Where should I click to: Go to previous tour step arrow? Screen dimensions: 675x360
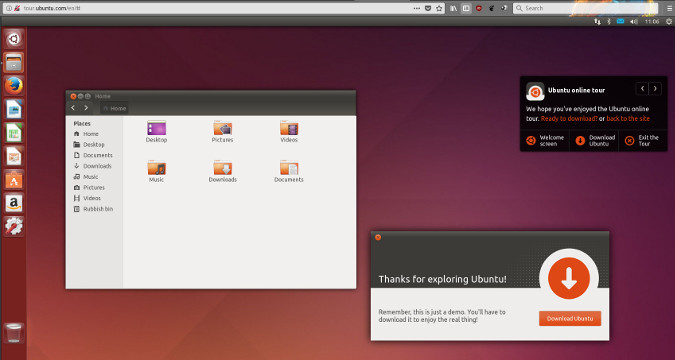pyautogui.click(x=642, y=89)
